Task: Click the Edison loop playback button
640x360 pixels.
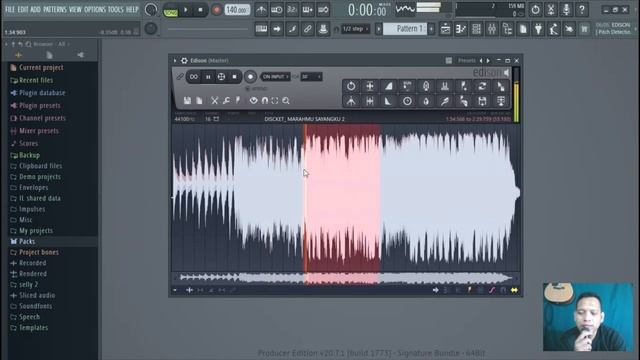Action: [x=193, y=77]
